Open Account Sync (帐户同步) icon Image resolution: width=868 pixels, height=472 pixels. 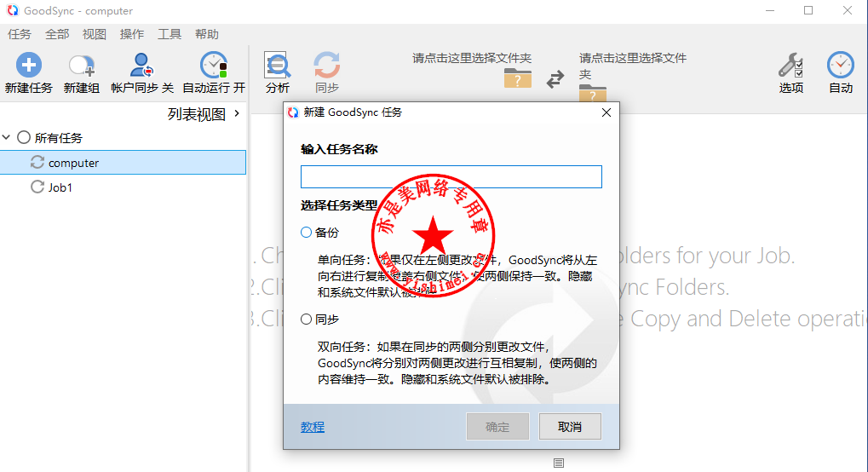click(x=141, y=66)
